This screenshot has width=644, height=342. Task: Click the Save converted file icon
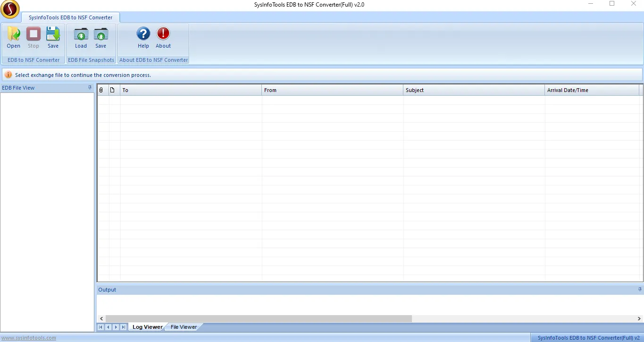[53, 35]
